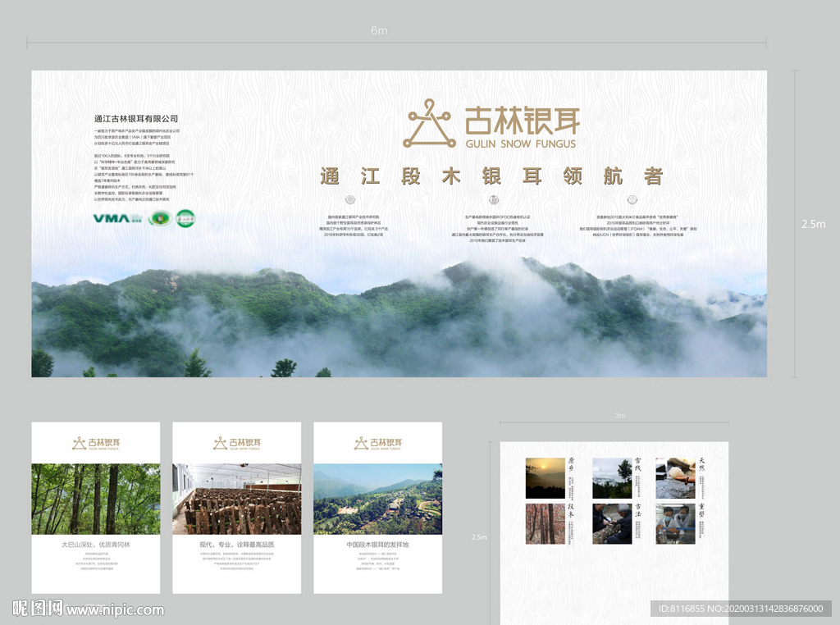Select the snow fungus in hand photo labeled 天然
Viewport: 840px width, 625px height.
[x=676, y=478]
